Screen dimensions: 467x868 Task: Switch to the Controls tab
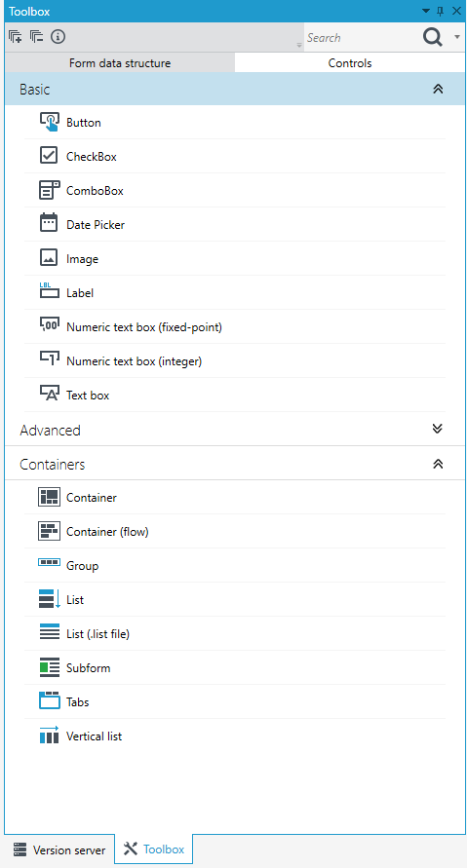pos(350,62)
